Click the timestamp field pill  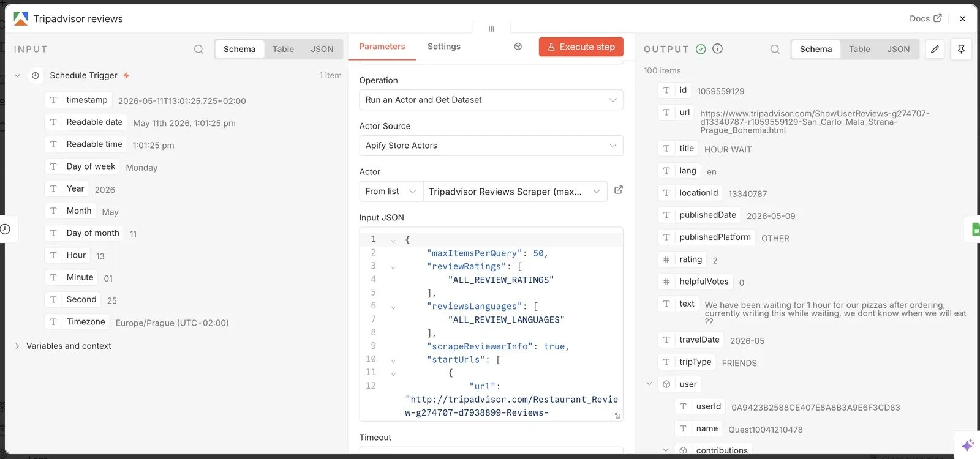tap(79, 100)
